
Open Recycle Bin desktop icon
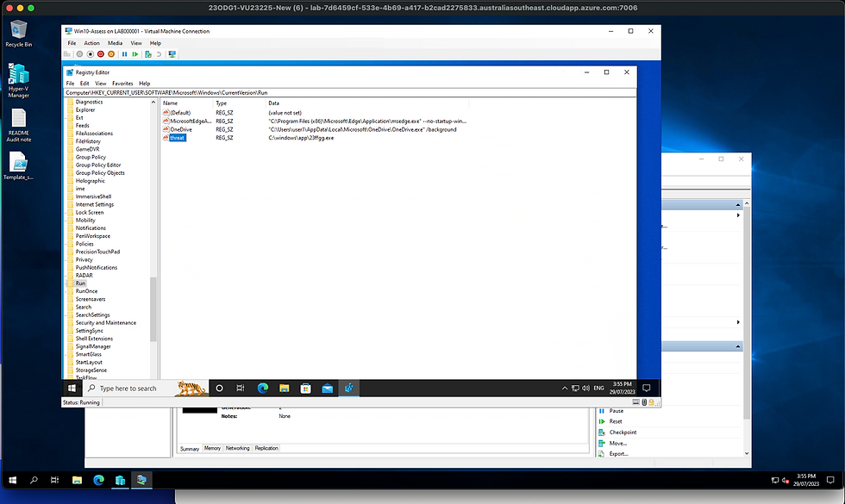[18, 34]
